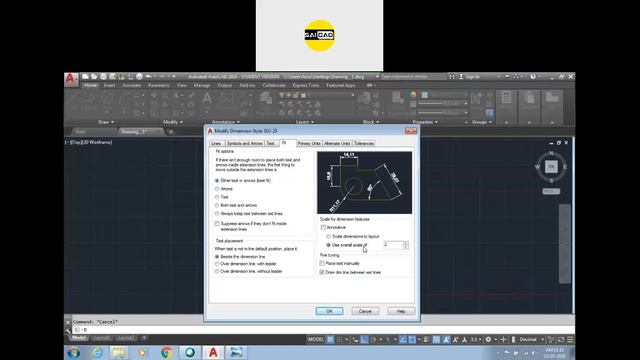Open File Explorer from the taskbar
This screenshot has height=360, width=640.
click(x=119, y=352)
